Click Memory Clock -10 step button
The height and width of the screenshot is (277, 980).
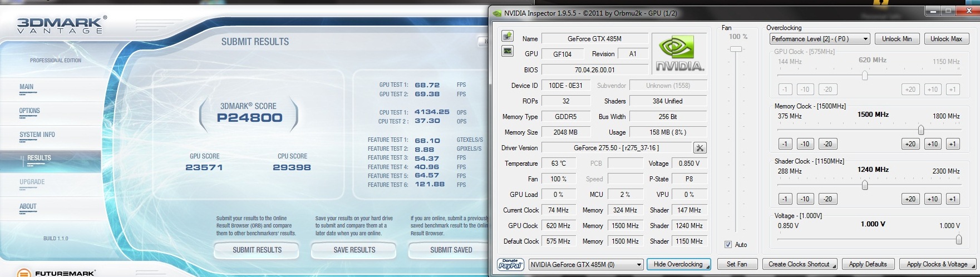(x=805, y=144)
